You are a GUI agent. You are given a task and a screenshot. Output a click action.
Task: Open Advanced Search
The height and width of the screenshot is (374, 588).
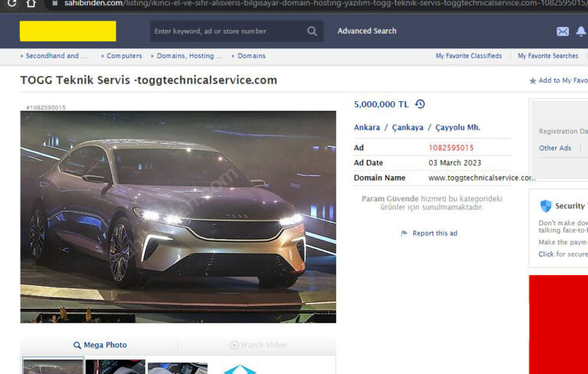(x=367, y=31)
